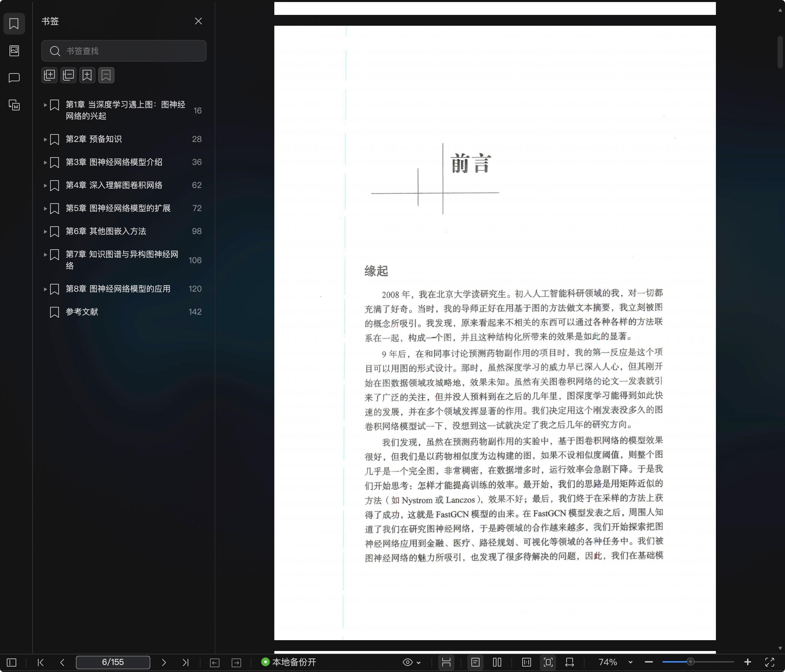
Task: Zoom in with the plus button
Action: pyautogui.click(x=747, y=662)
